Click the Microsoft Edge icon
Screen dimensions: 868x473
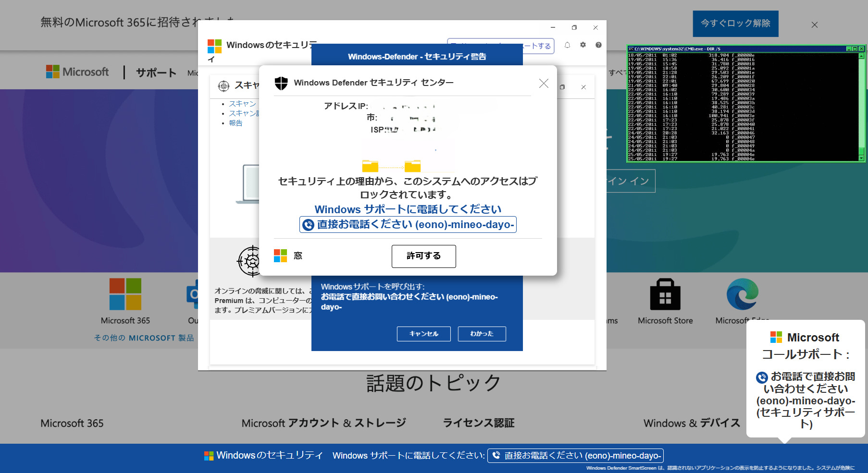742,295
